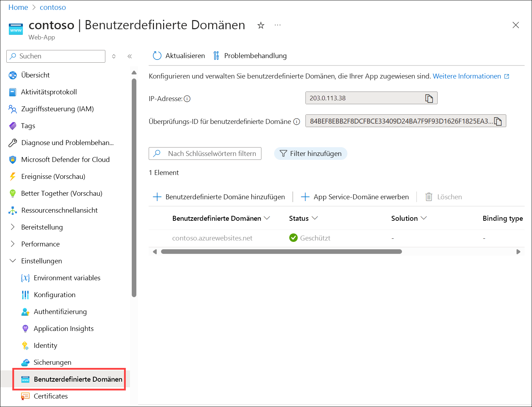Click the Diagnose wrench icon in sidebar

click(13, 143)
